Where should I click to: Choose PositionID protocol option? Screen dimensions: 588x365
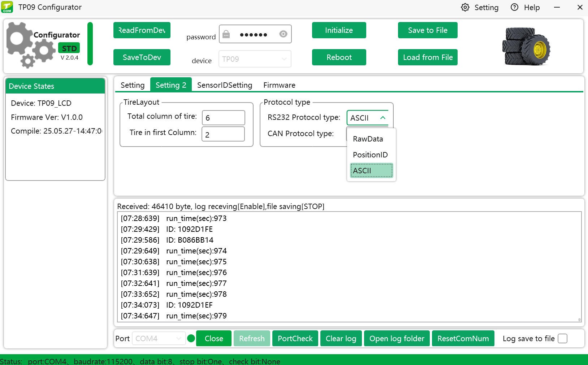[x=370, y=155]
